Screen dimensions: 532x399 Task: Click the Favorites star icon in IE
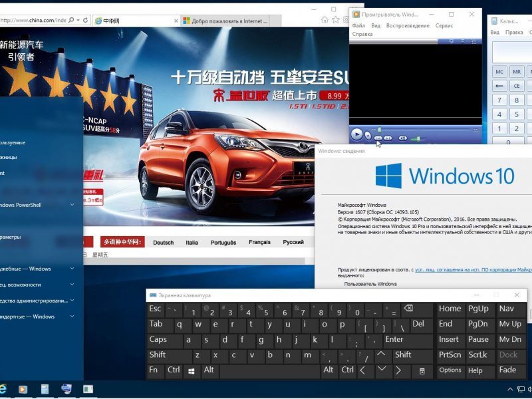(336, 20)
